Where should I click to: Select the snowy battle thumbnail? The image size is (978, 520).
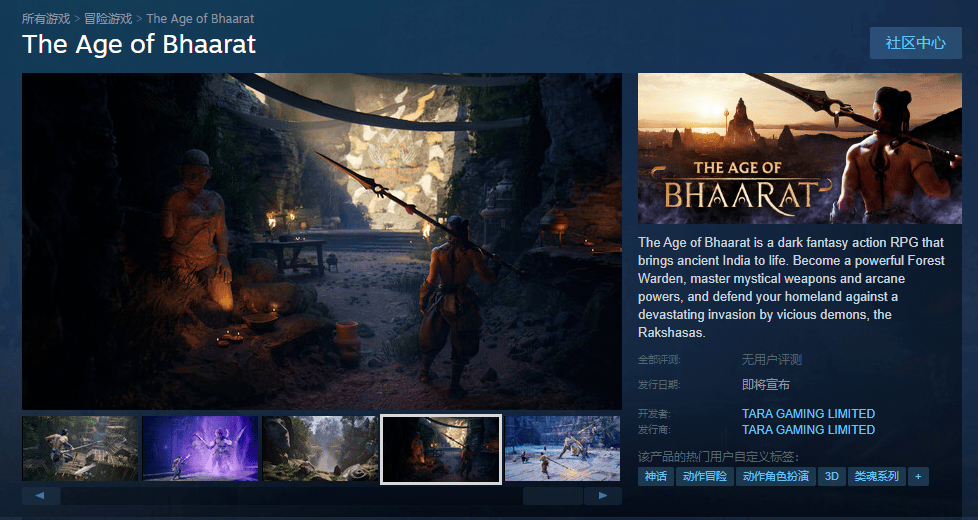pos(563,448)
